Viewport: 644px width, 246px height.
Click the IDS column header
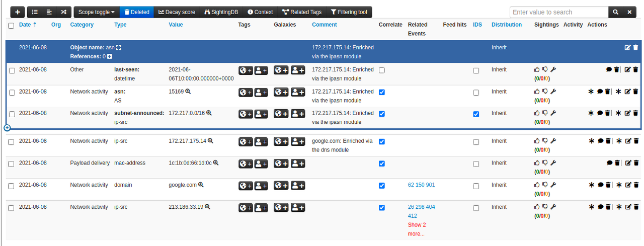pyautogui.click(x=477, y=25)
